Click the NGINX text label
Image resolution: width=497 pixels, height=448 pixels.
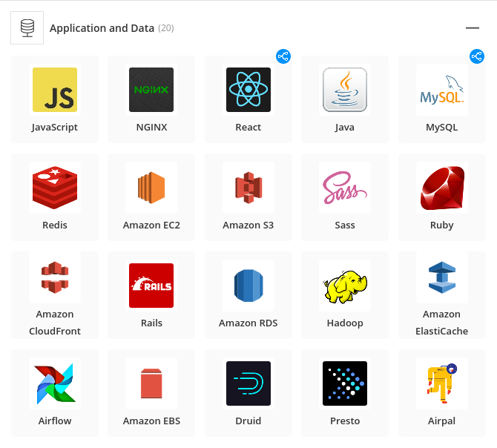pos(151,128)
